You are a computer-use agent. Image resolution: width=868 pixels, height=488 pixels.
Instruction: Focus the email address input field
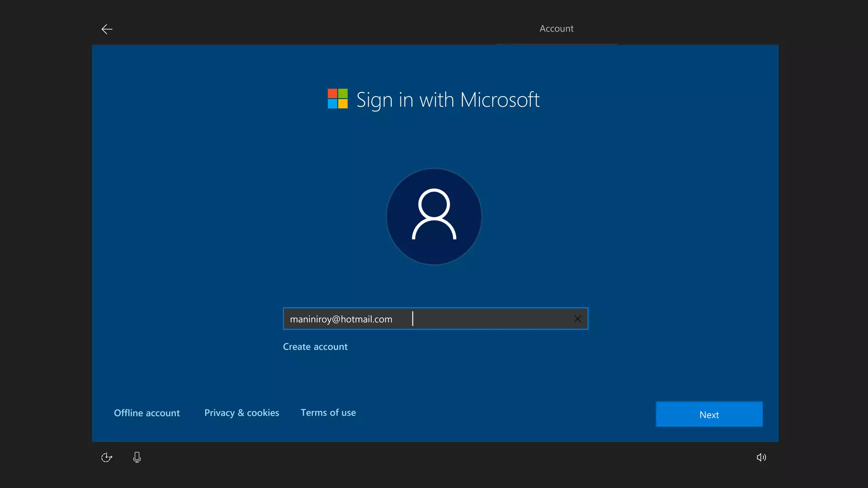pos(435,319)
